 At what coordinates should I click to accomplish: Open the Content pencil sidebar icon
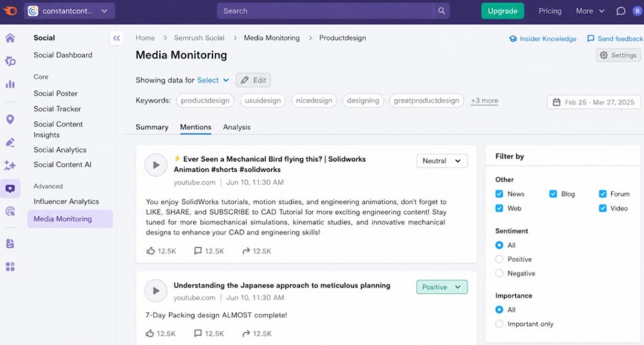tap(10, 142)
